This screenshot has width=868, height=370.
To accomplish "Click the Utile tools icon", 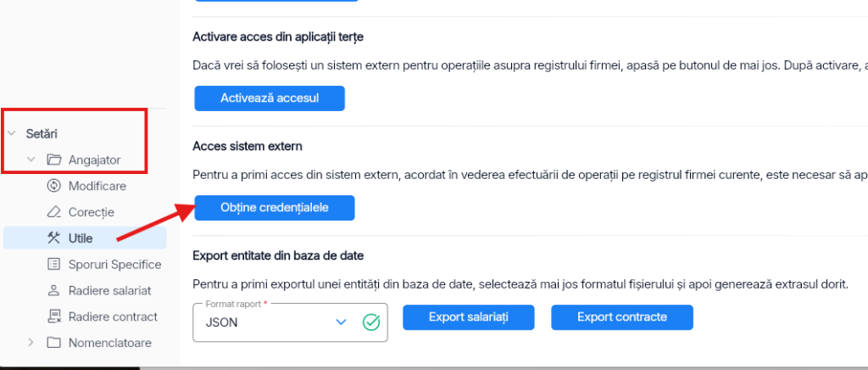I will (53, 238).
